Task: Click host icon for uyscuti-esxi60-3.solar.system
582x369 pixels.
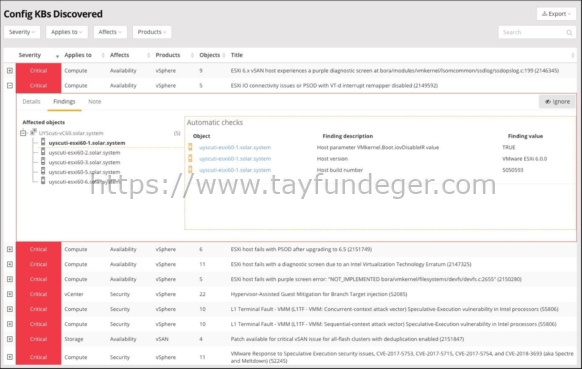Action: 43,161
